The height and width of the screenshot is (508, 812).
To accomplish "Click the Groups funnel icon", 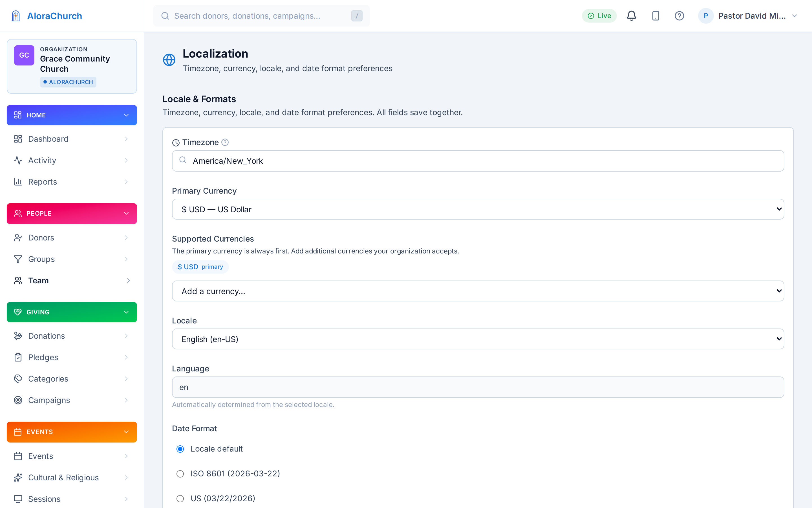I will pyautogui.click(x=18, y=259).
